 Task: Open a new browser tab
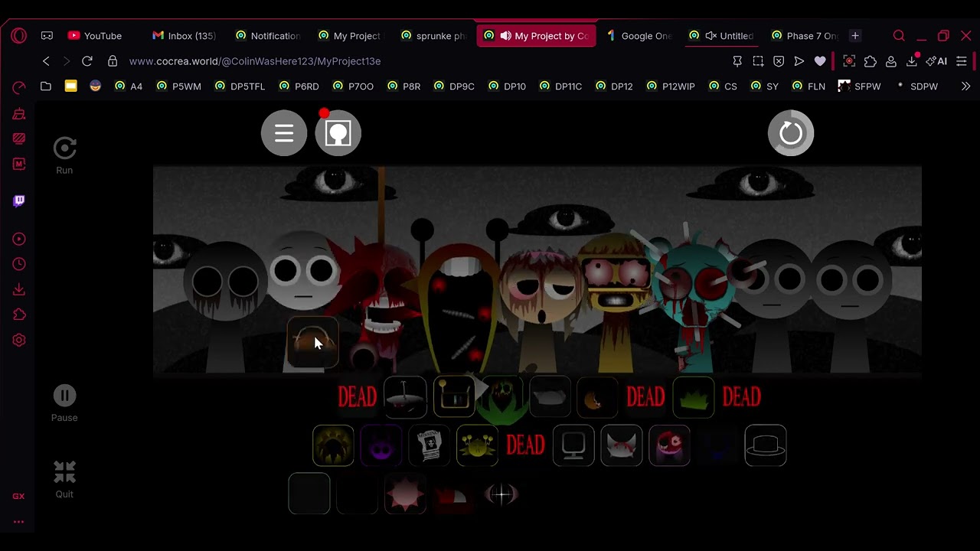tap(855, 36)
